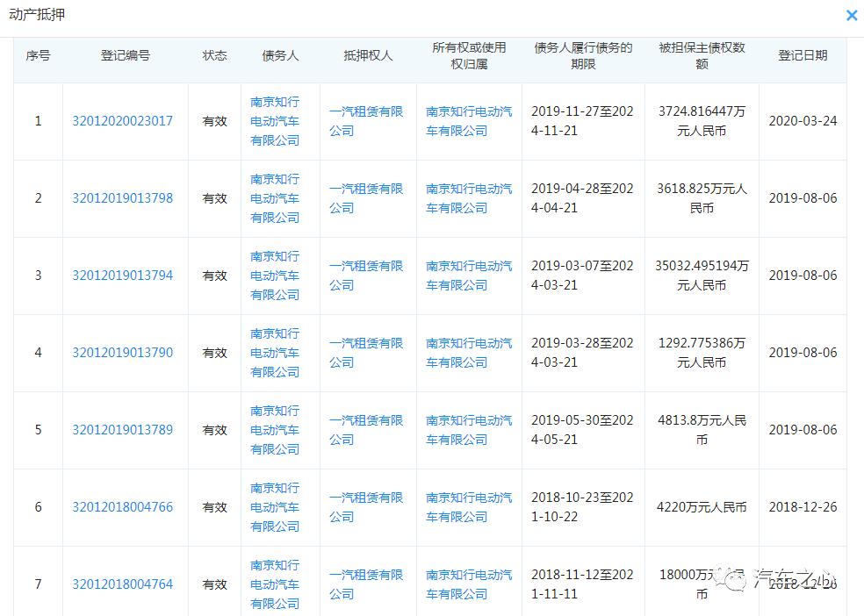Click debtor 南京知行电动汽车有限公司 in row 5
Image resolution: width=864 pixels, height=616 pixels.
click(x=275, y=430)
